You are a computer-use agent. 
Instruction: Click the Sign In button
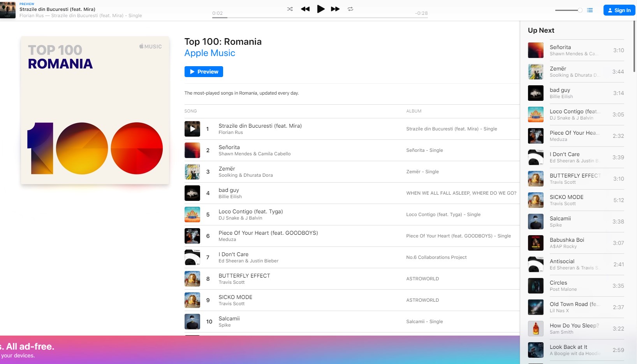[619, 10]
